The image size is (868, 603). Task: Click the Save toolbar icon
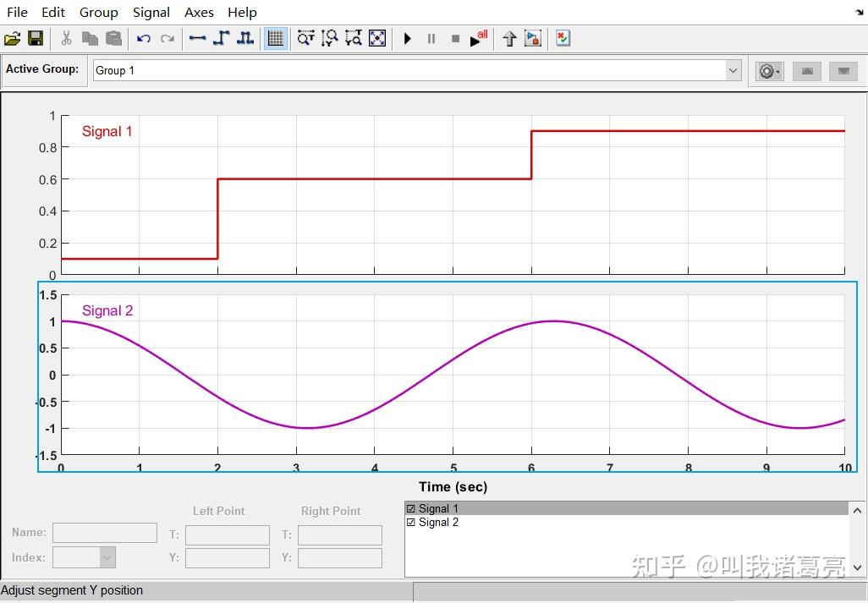pyautogui.click(x=35, y=38)
